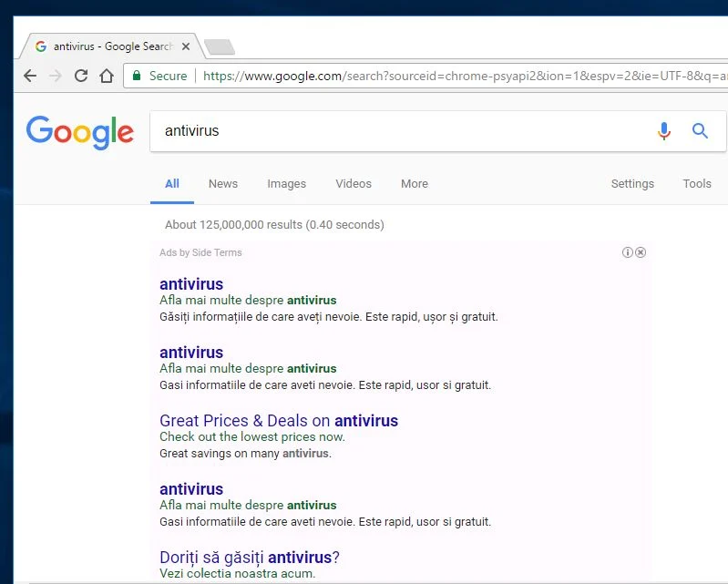
Task: Open a new browser tab
Action: [220, 46]
